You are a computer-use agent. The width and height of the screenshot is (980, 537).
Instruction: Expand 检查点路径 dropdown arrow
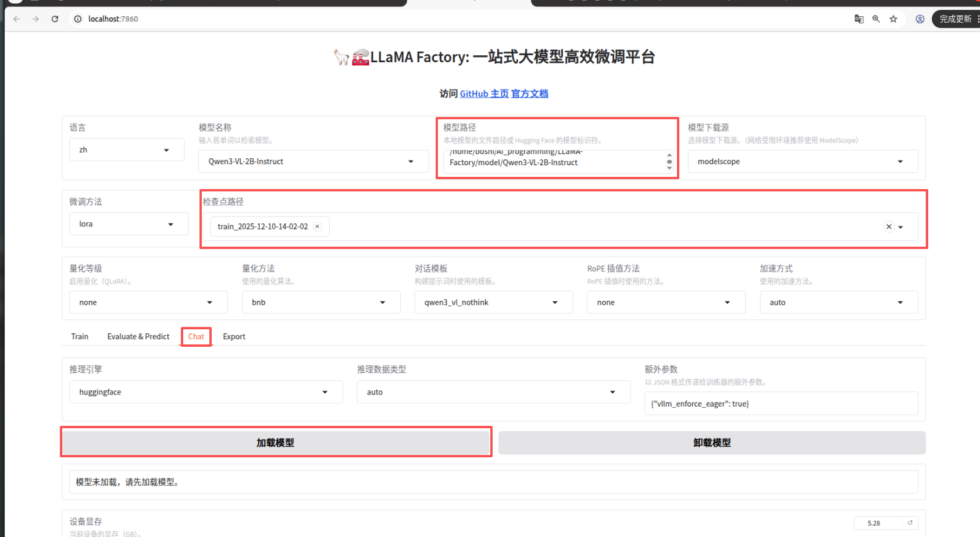point(901,227)
